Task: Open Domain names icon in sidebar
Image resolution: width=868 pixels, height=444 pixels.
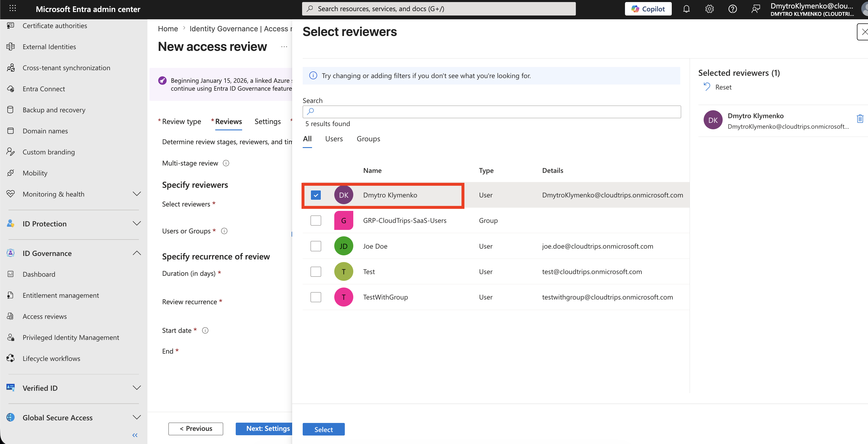Action: [11, 131]
